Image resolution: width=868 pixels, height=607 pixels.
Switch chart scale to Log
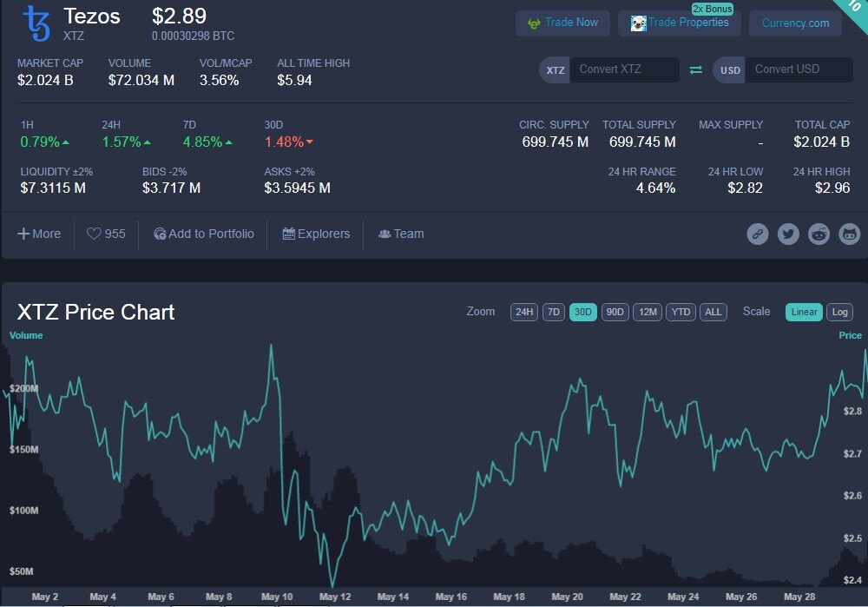[x=839, y=312]
